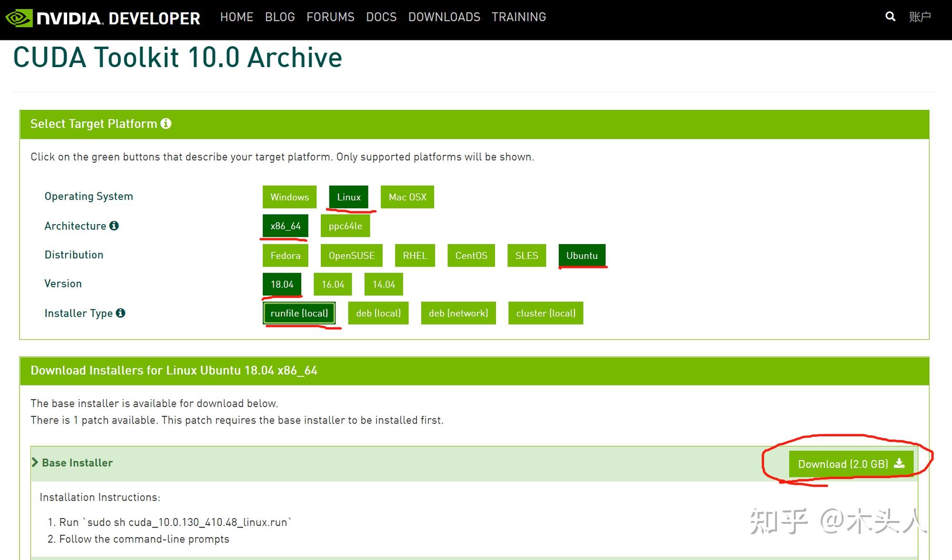
Task: Click the Installer Type info icon
Action: point(120,313)
